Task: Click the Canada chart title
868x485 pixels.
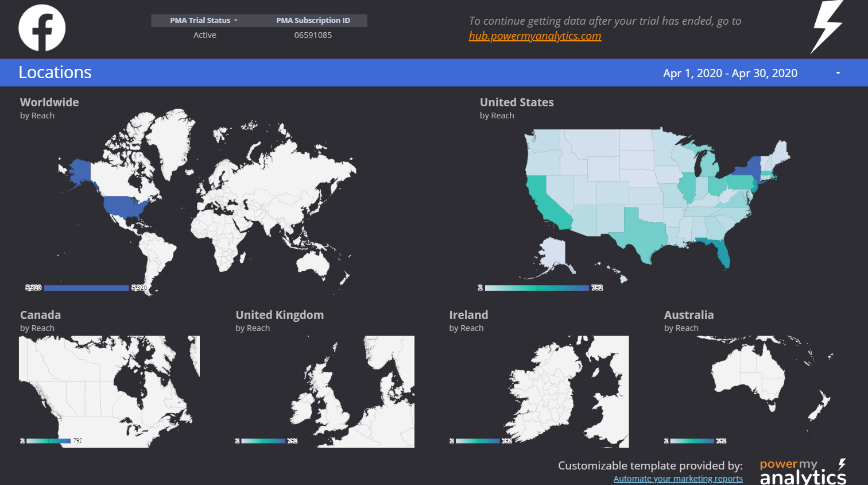Action: (x=40, y=315)
